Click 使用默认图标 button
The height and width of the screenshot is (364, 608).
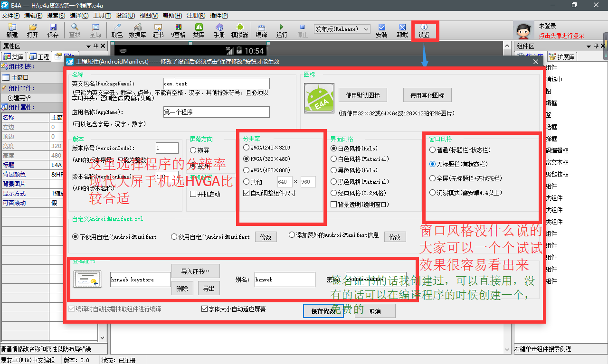(x=363, y=95)
